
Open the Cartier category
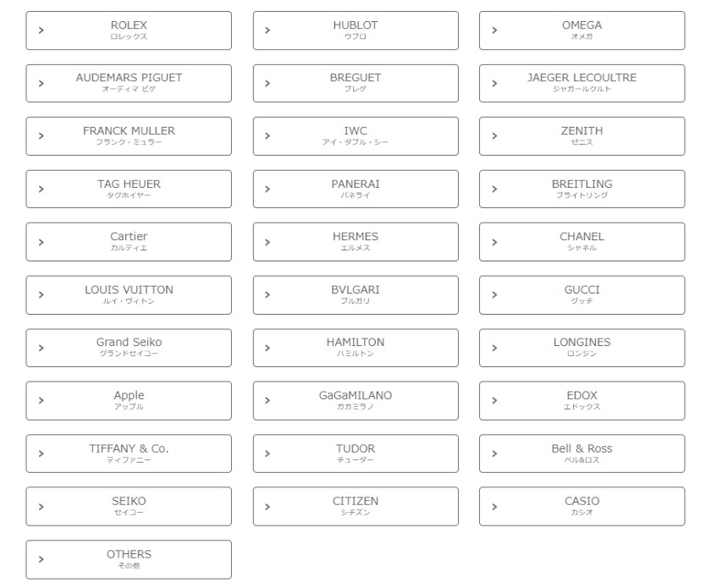129,242
